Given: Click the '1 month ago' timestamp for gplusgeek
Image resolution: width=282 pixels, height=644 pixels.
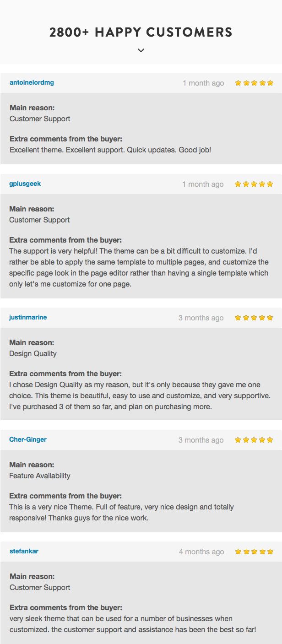Looking at the screenshot, I should 203,184.
